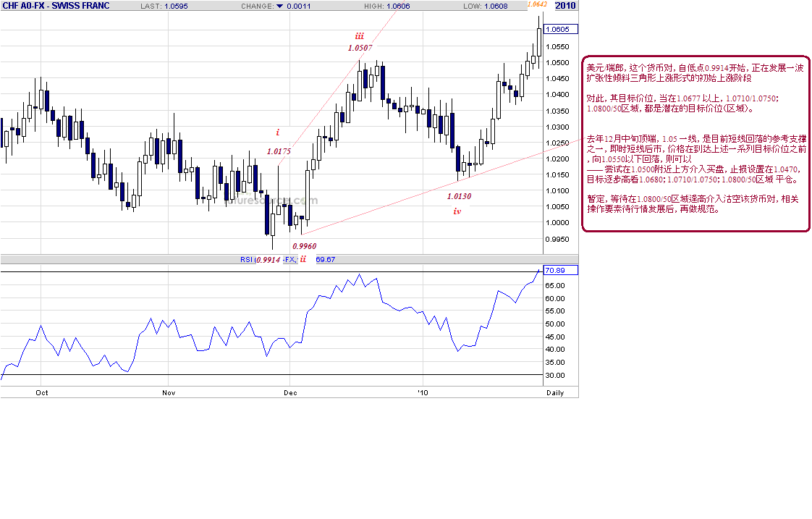Click the 1.0130 wave annotation
Screen dimensions: 812x519
point(460,196)
